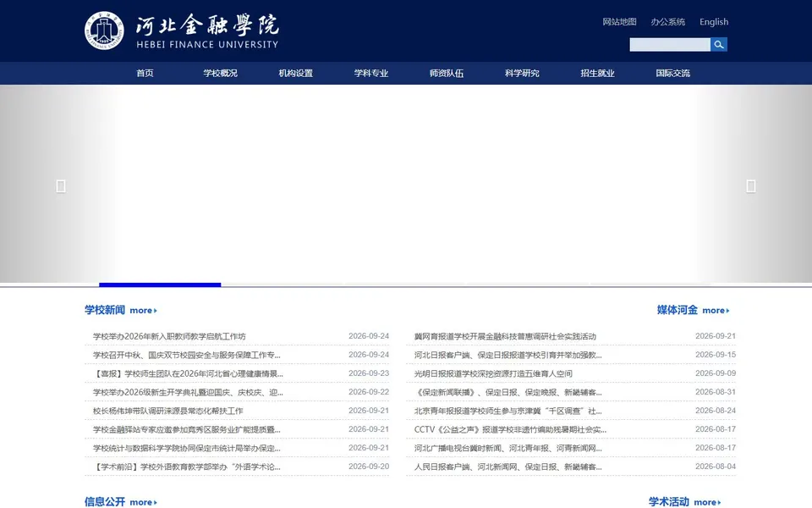Open news 学校召开中秋、国庆双节校园安全与服务保障工作专...
The width and height of the screenshot is (812, 508).
point(186,355)
